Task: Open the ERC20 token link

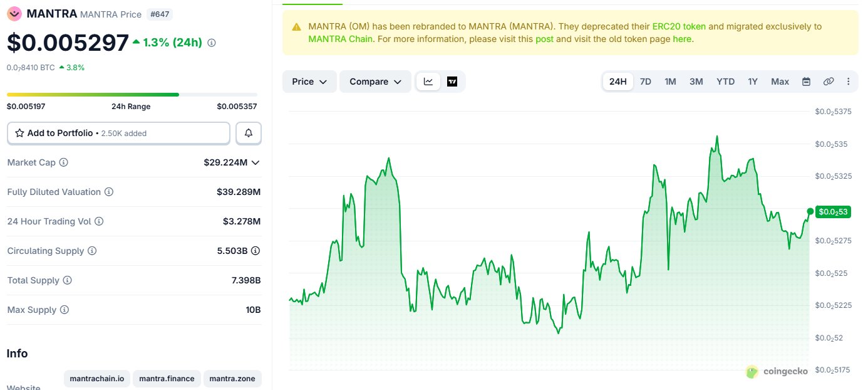Action: pos(679,26)
